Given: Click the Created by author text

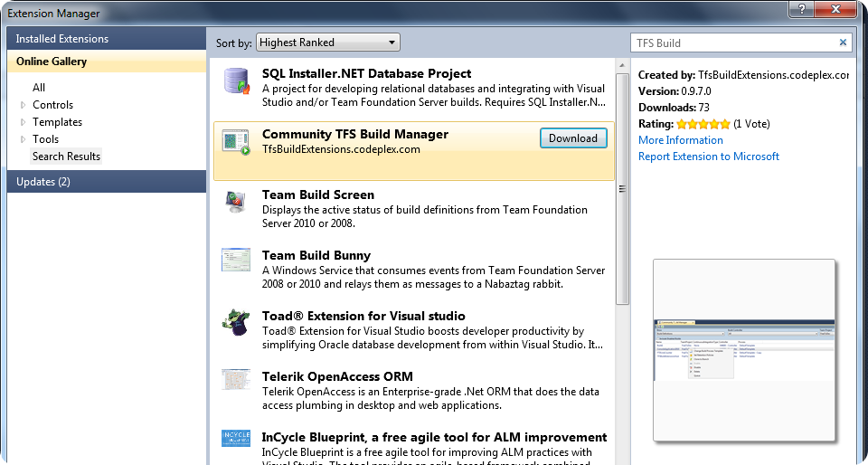Looking at the screenshot, I should click(x=743, y=75).
